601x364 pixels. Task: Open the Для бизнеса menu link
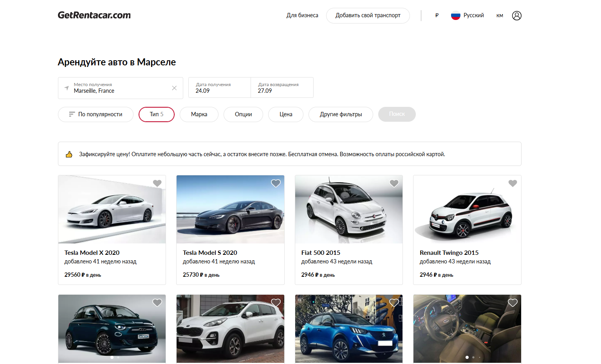click(x=302, y=16)
